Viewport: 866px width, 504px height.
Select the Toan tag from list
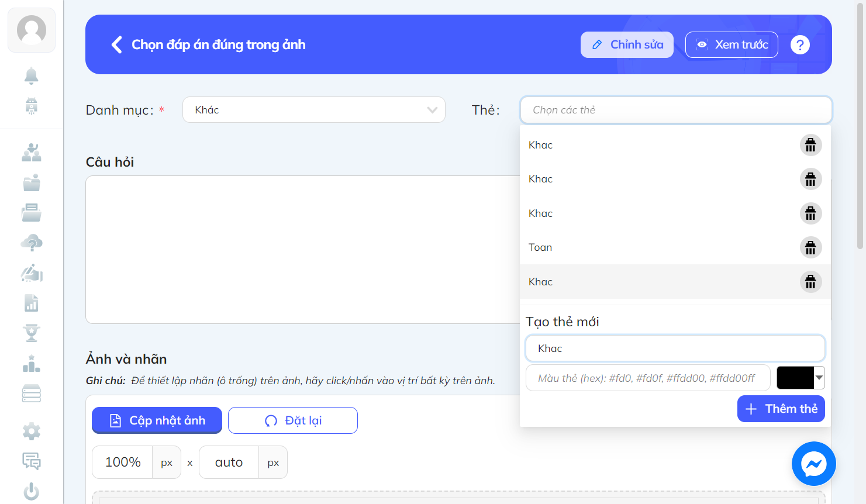675,247
